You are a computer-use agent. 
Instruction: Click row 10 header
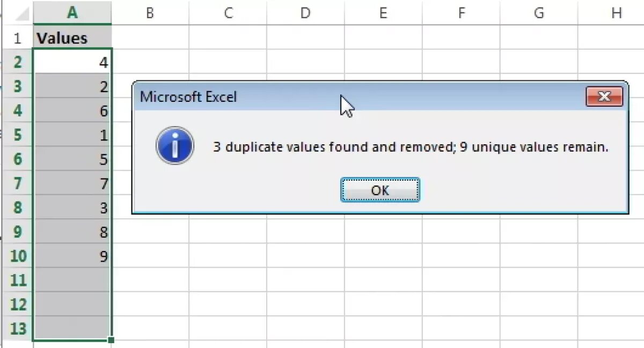click(17, 256)
